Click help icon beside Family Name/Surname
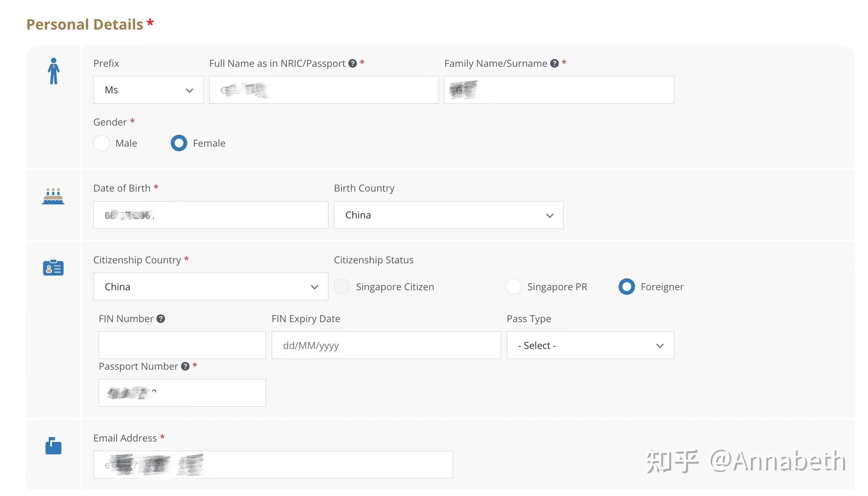868x496 pixels. click(554, 63)
